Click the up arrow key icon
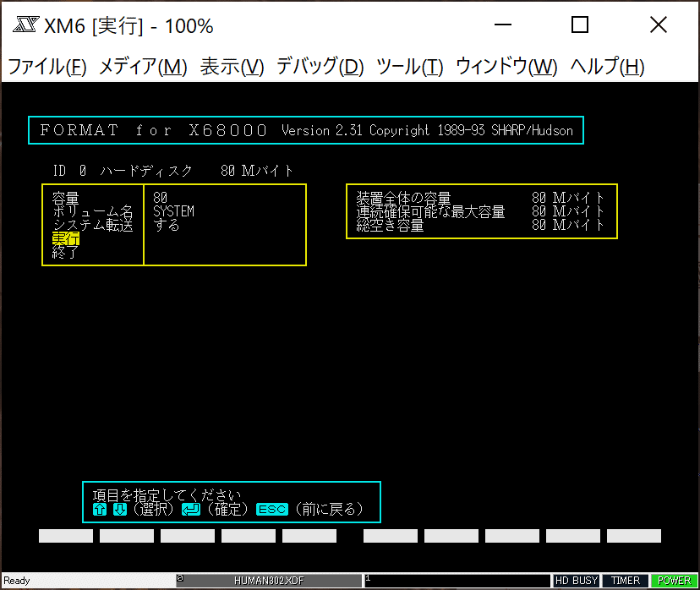 (100, 509)
